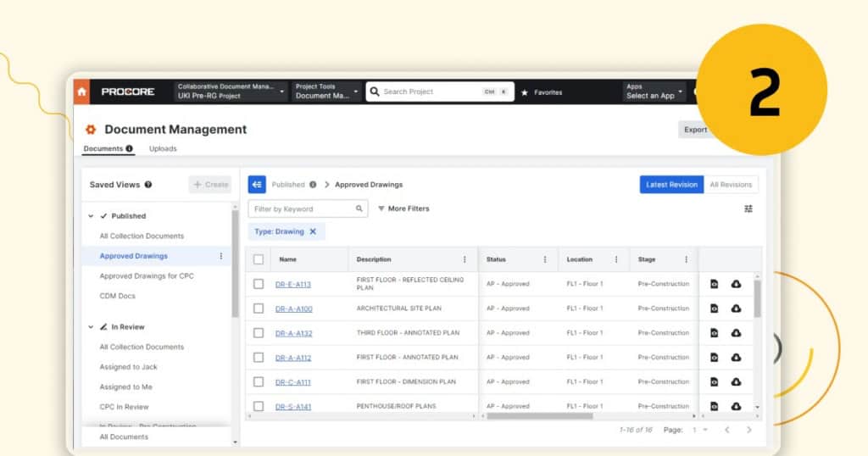Click the Procore home icon
The height and width of the screenshot is (456, 868).
(x=82, y=92)
